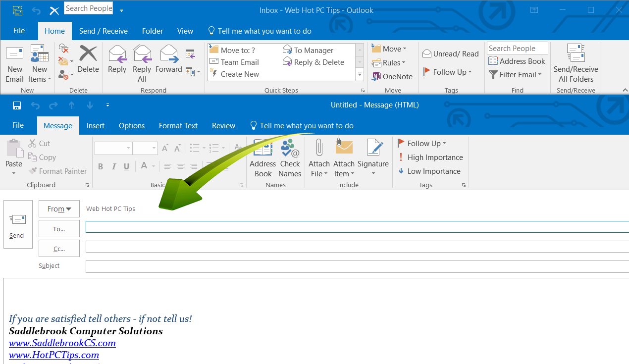The width and height of the screenshot is (629, 364).
Task: Select the Team Email quick step
Action: pyautogui.click(x=234, y=62)
